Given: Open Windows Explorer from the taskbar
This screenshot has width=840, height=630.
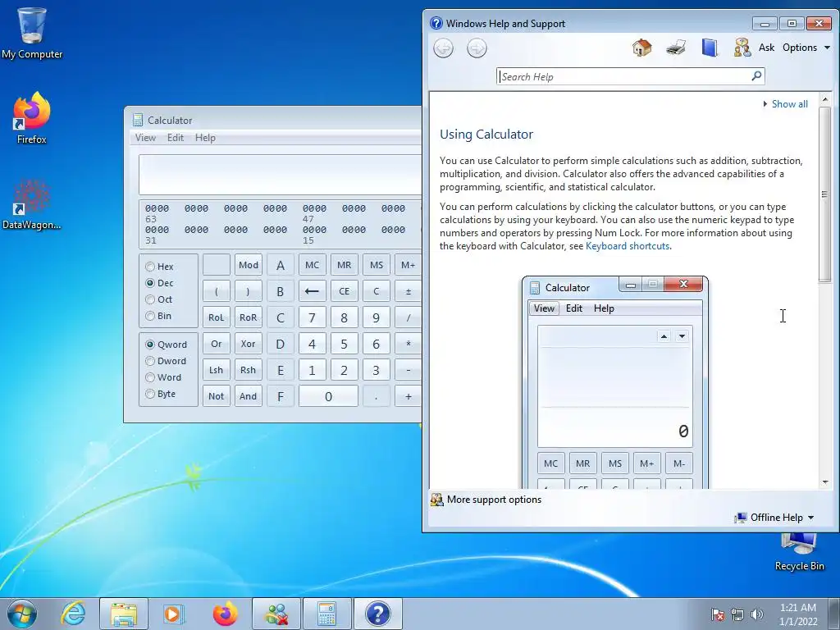Looking at the screenshot, I should point(124,614).
